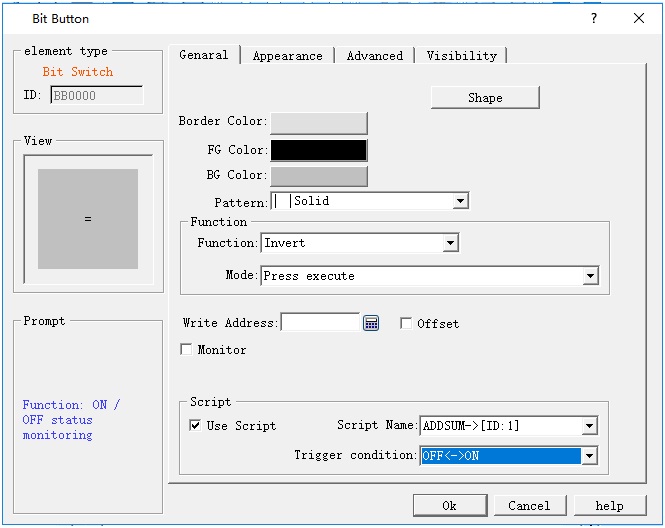
Task: Pick the black FG Color swatch
Action: tap(319, 150)
